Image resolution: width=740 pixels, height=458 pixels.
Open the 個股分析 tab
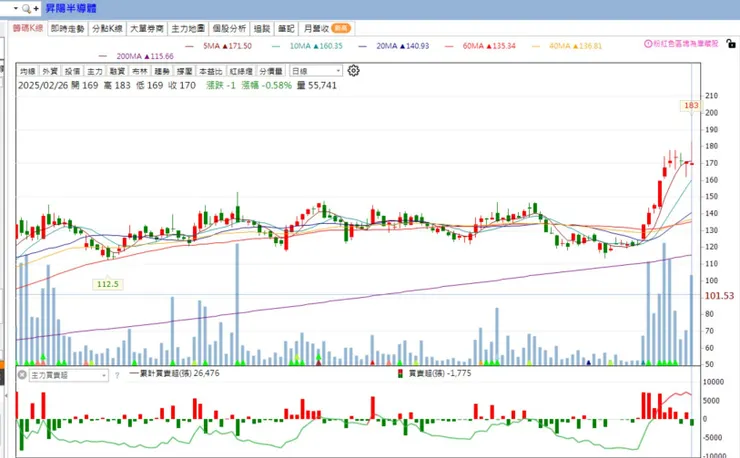[229, 29]
